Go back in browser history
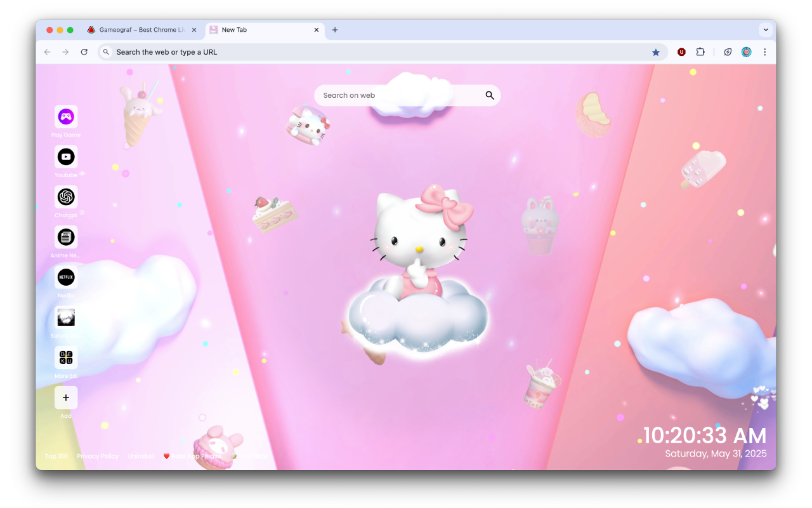 [x=47, y=52]
